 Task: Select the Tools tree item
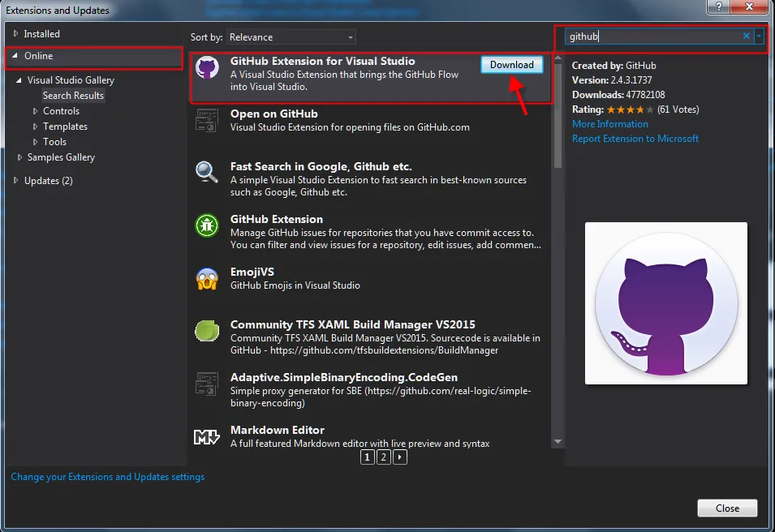[54, 142]
